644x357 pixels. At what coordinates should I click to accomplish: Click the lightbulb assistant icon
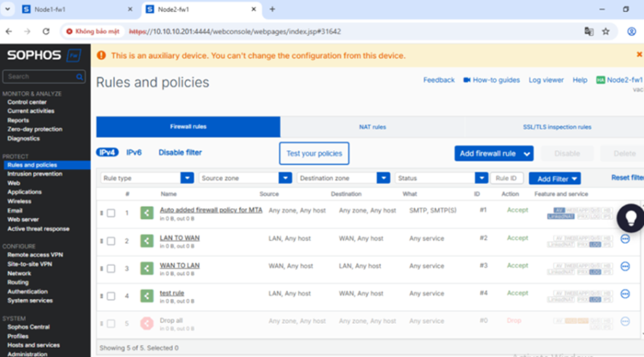[630, 217]
